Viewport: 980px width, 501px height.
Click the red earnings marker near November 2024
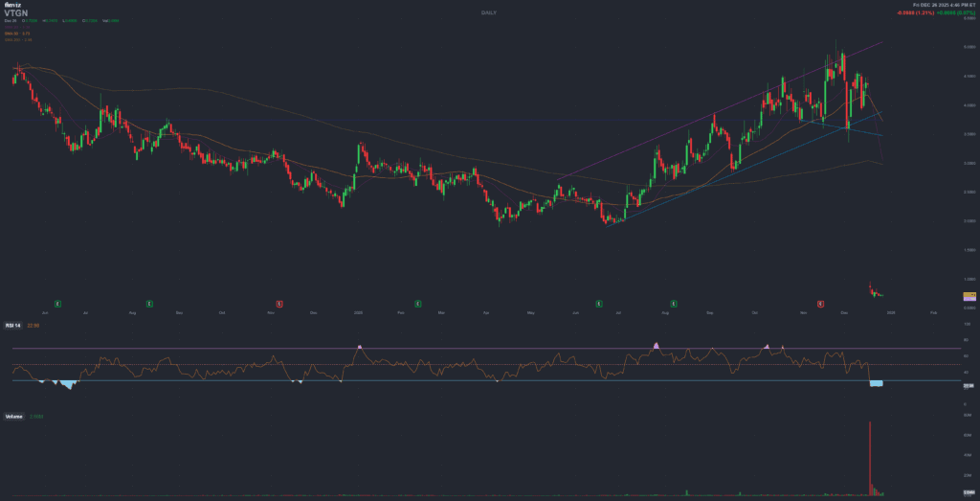[279, 303]
